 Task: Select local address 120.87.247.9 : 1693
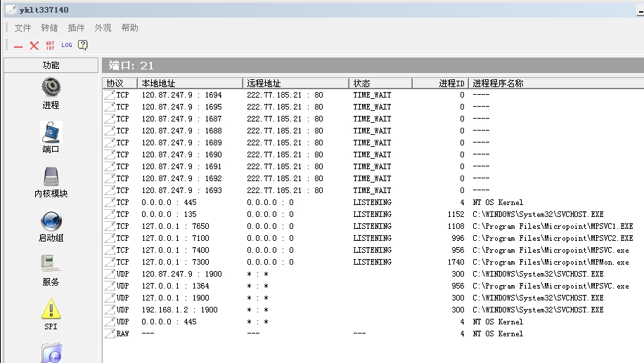[x=181, y=190]
